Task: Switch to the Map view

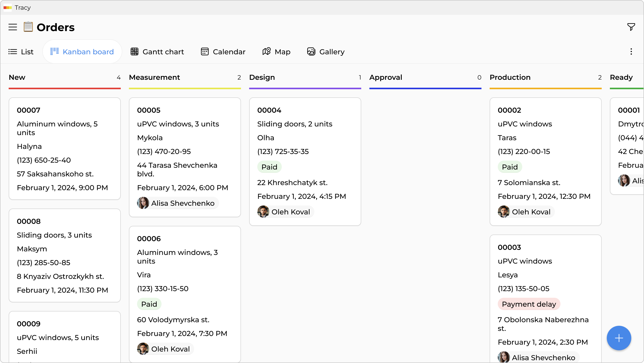Action: pos(276,51)
